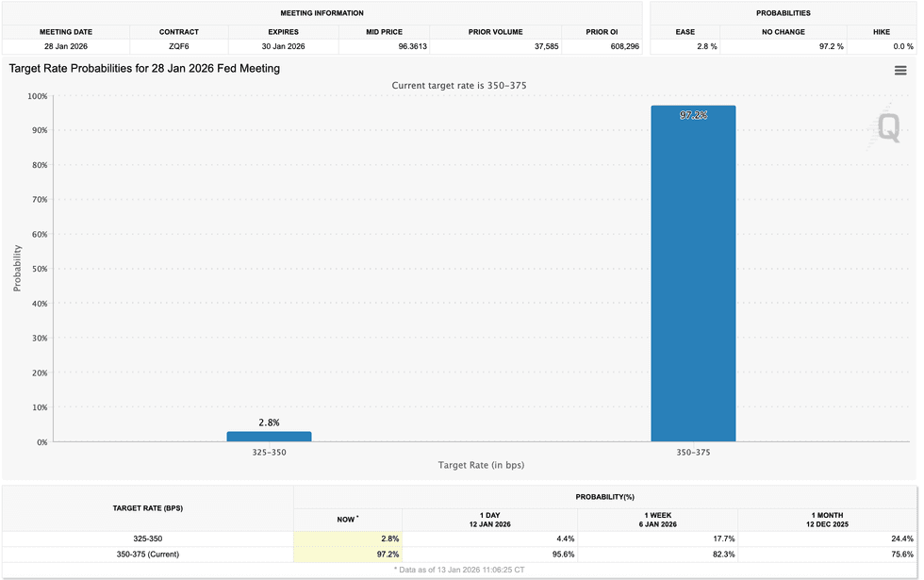
Task: Select the 2.8% probability bar for 325-350
Action: (268, 435)
